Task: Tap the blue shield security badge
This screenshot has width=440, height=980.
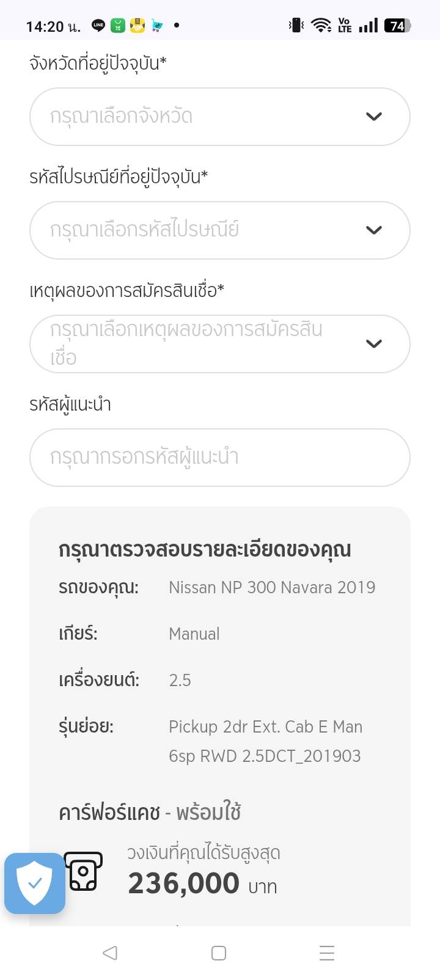Action: click(x=35, y=883)
